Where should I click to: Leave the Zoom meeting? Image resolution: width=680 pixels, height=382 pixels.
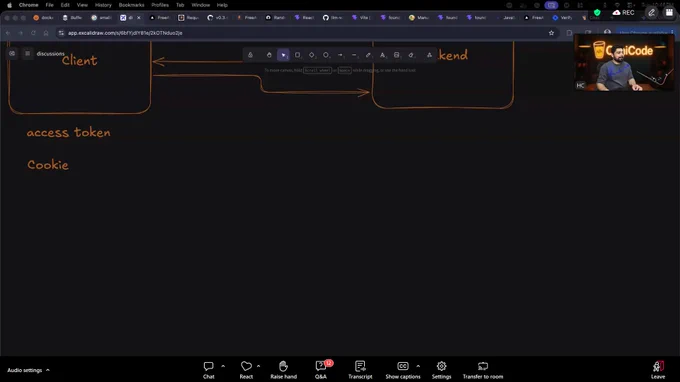point(658,370)
